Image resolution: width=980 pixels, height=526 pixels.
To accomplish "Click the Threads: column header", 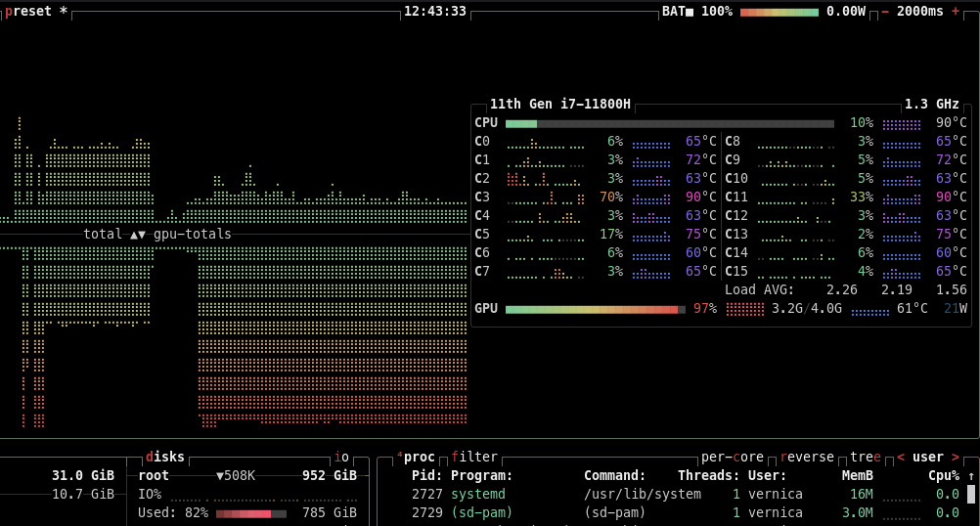I will point(709,476).
